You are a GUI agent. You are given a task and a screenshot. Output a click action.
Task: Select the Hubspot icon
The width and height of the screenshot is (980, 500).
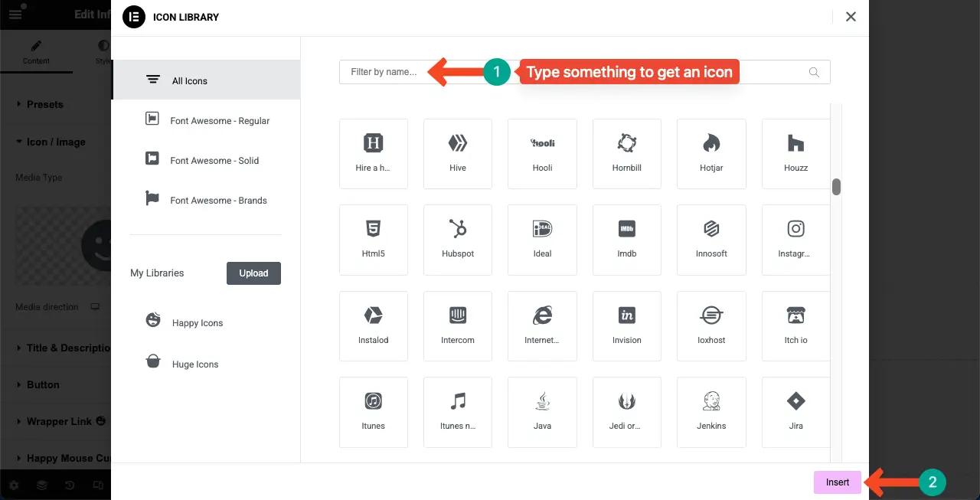tap(458, 239)
